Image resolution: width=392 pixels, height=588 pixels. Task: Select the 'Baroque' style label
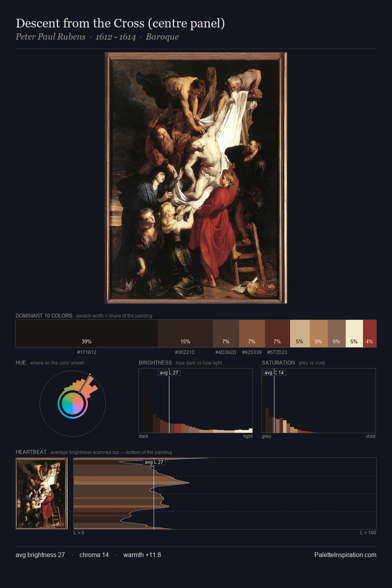[162, 37]
